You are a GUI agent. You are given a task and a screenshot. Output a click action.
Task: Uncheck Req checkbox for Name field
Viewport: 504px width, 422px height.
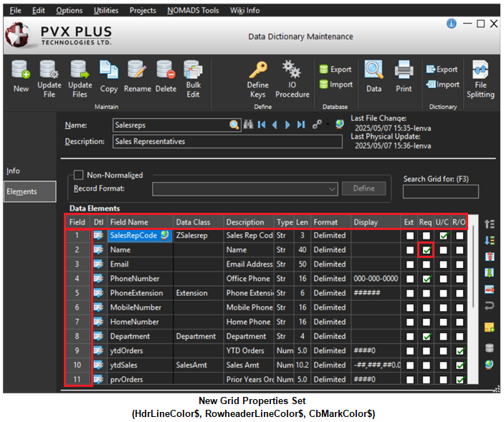coord(427,250)
